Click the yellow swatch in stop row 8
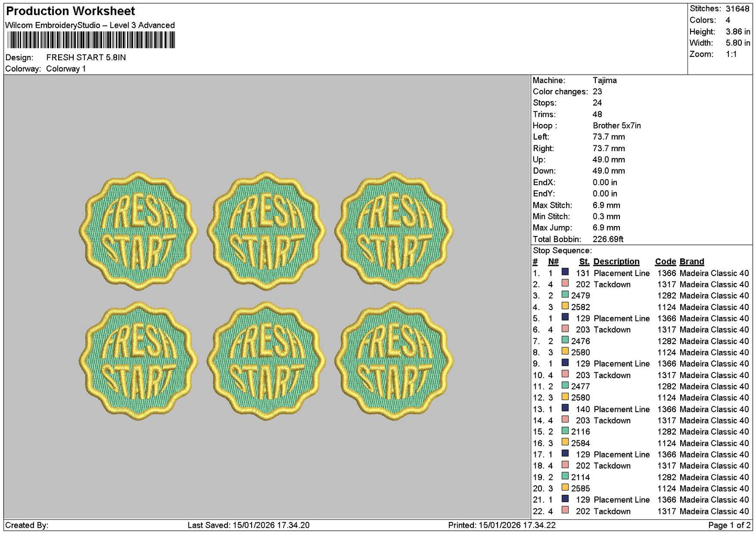The width and height of the screenshot is (756, 534). click(x=565, y=351)
